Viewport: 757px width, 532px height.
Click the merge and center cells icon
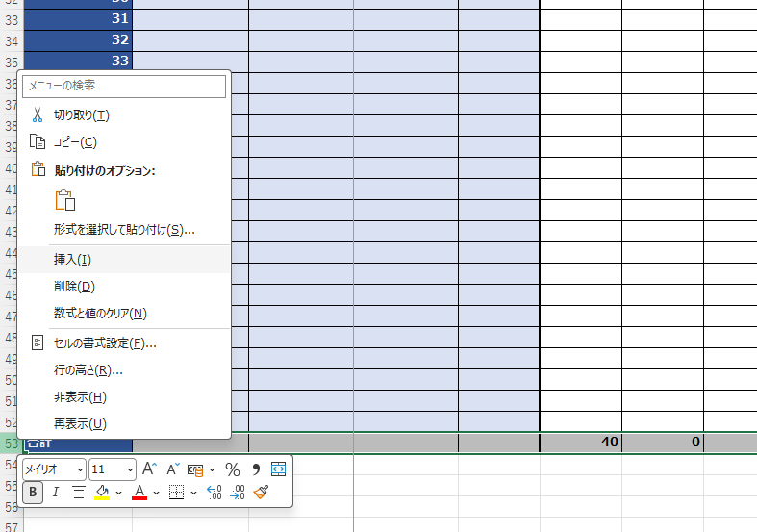pyautogui.click(x=279, y=469)
